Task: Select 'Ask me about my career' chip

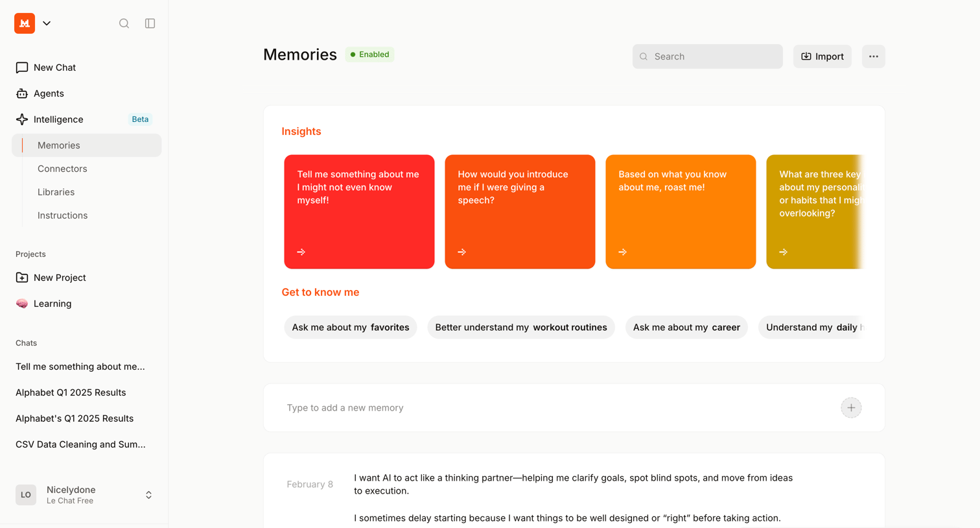Action: tap(686, 328)
